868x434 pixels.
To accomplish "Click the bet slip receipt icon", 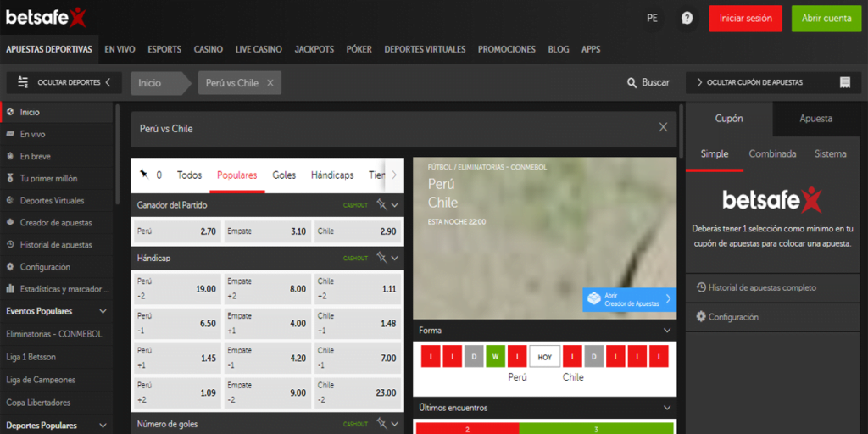I will point(844,82).
